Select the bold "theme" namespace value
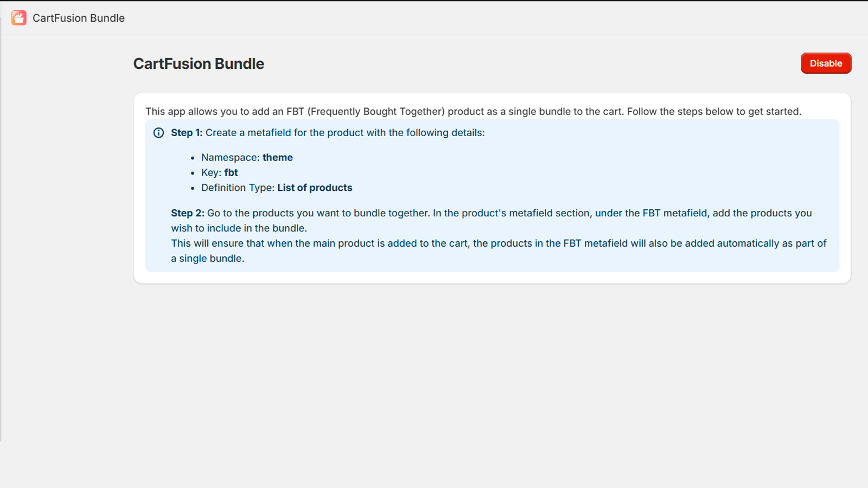The height and width of the screenshot is (488, 868). (278, 157)
